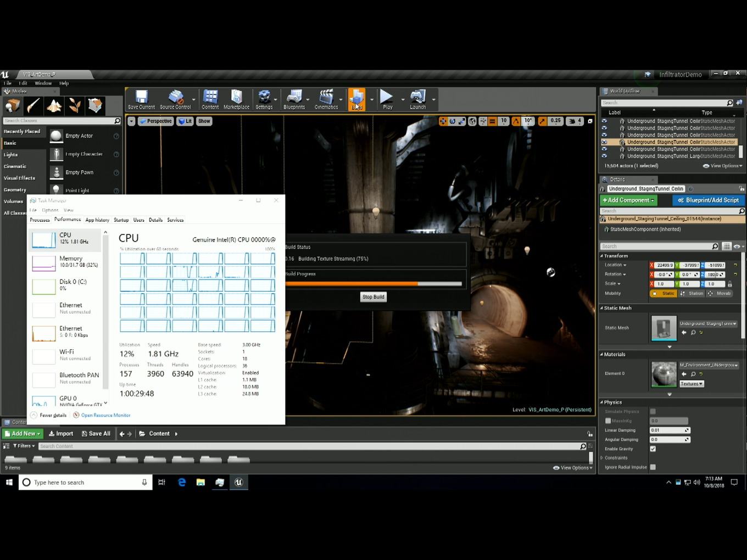The width and height of the screenshot is (747, 560).
Task: Open the viewport options arrow dropdown
Action: (131, 121)
